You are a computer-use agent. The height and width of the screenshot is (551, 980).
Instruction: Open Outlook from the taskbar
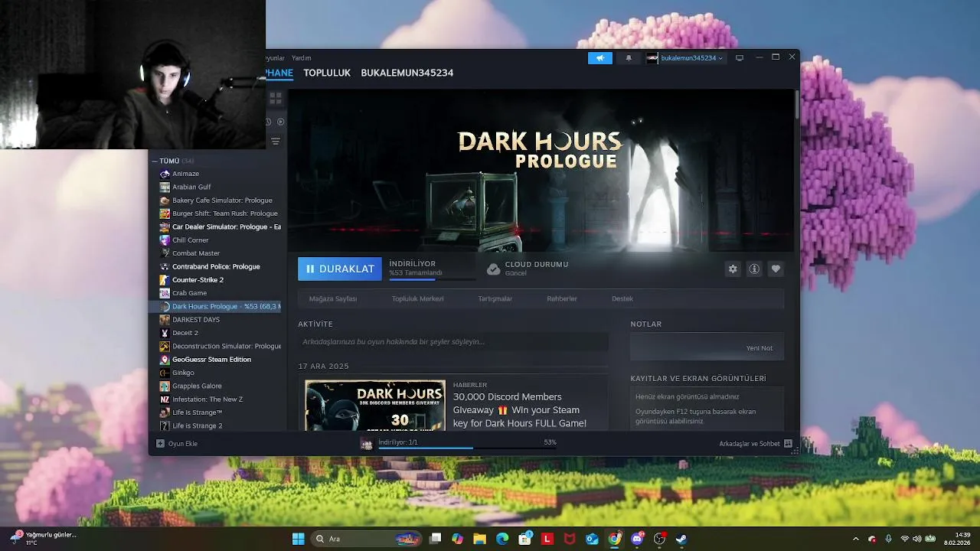[592, 539]
